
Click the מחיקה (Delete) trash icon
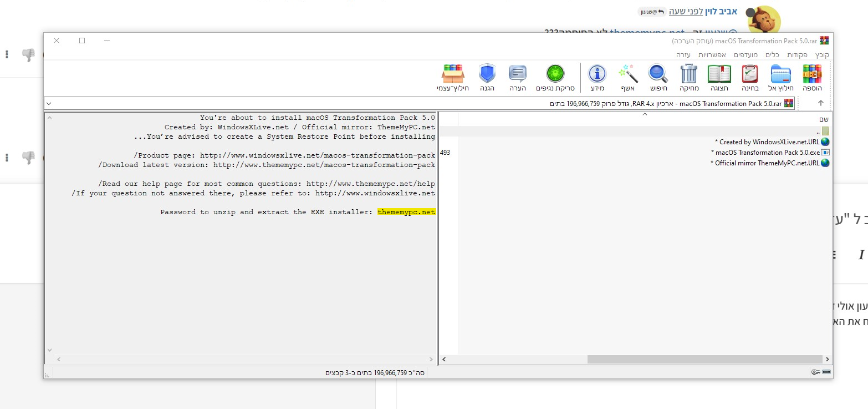(x=689, y=78)
